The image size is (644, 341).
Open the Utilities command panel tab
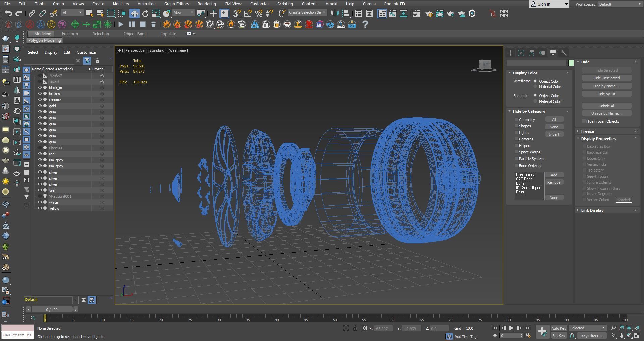(x=564, y=53)
